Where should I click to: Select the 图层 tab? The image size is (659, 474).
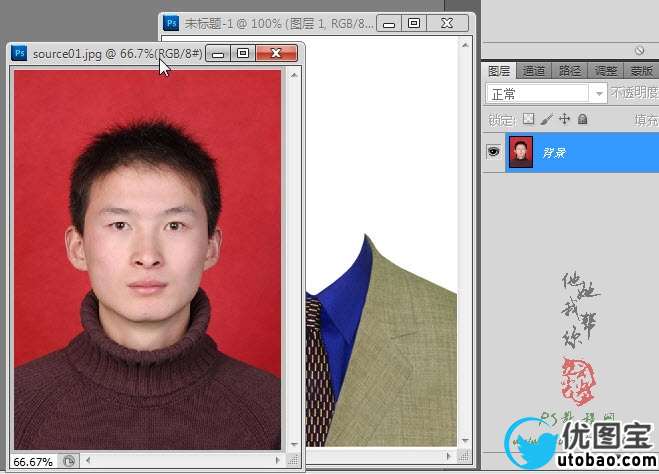[x=499, y=71]
